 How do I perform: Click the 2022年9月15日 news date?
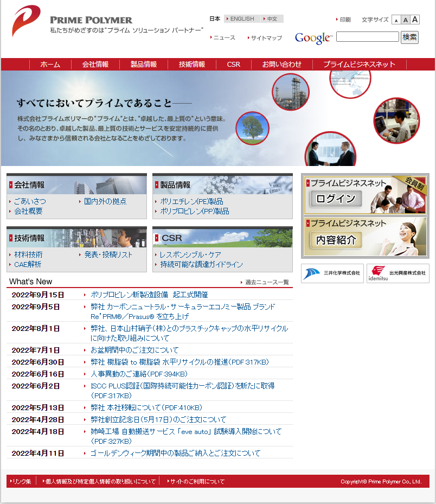[x=38, y=295]
